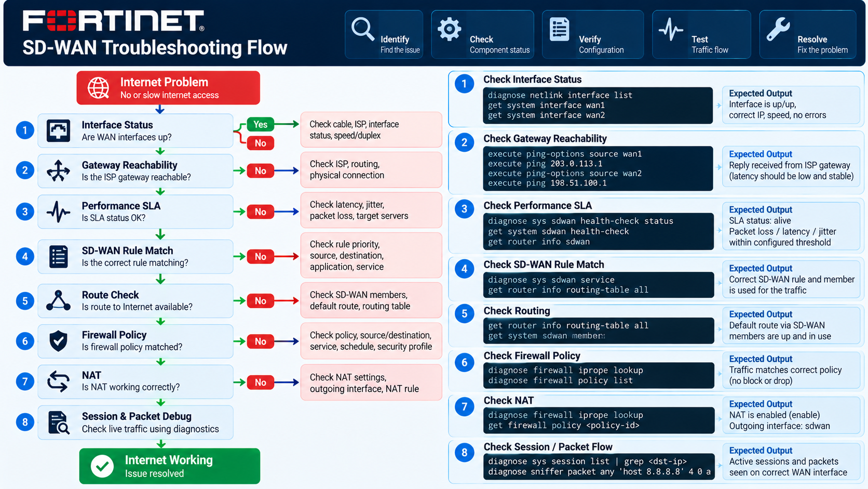This screenshot has height=489, width=868.
Task: Click the SD-WAN Rule Match list icon
Action: coord(58,257)
